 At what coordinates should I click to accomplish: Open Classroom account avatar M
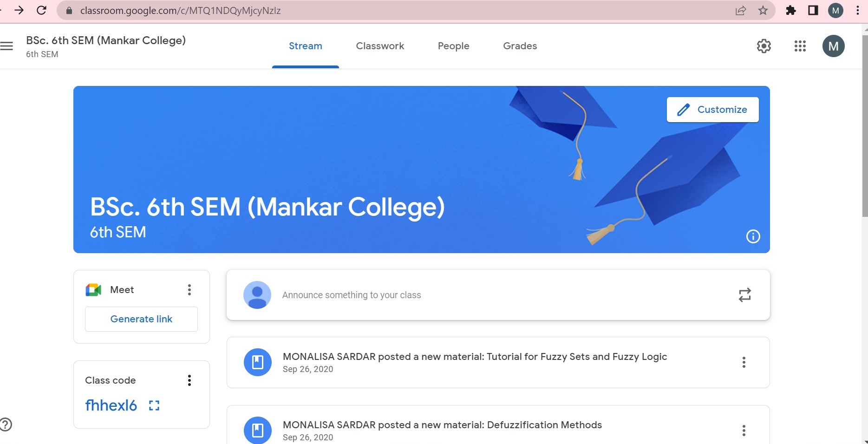pyautogui.click(x=833, y=46)
